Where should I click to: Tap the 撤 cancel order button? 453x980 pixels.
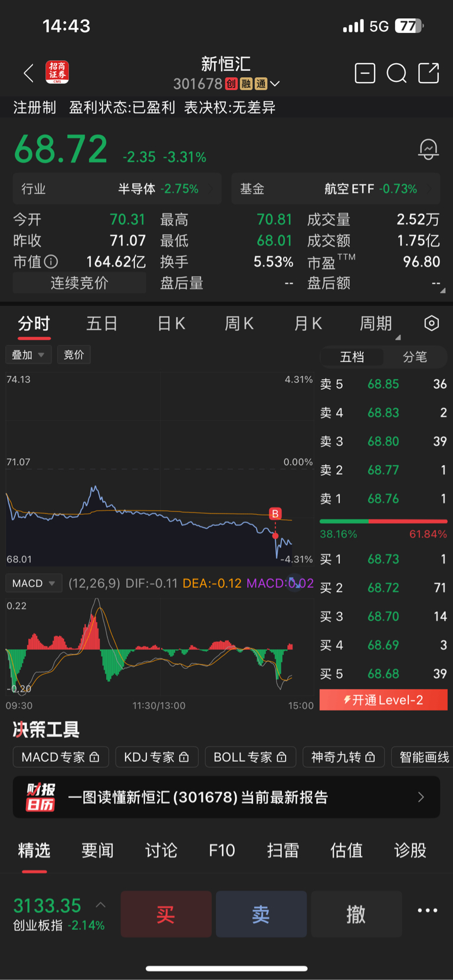coord(356,914)
